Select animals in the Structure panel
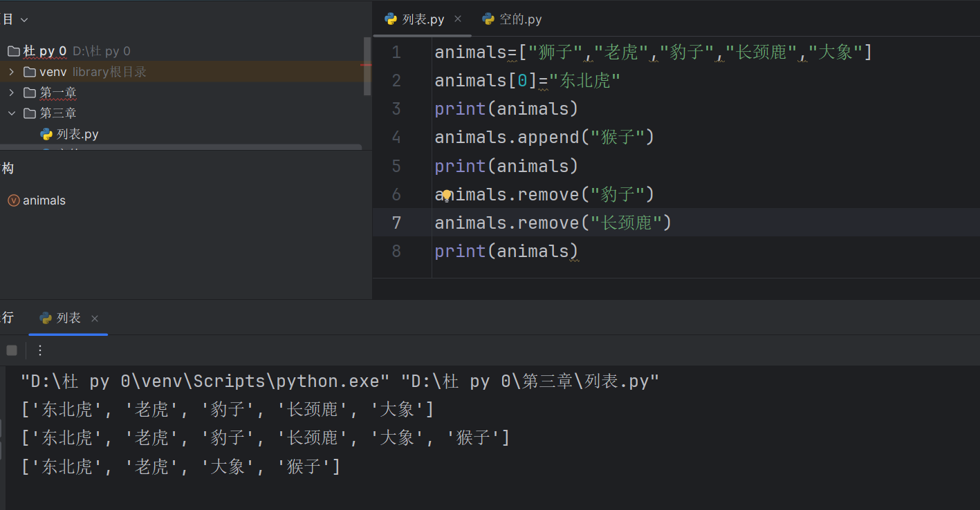Screen dimensions: 980x510 pos(44,200)
